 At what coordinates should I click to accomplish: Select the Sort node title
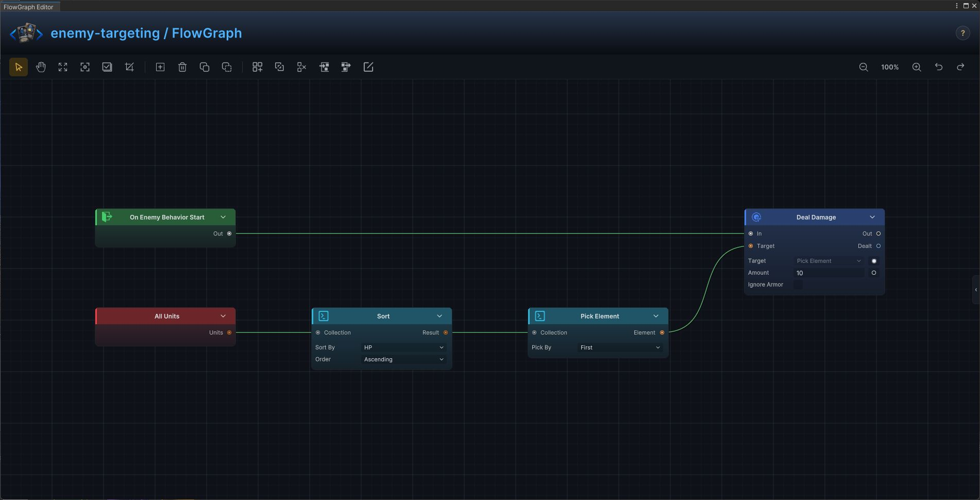(x=383, y=316)
